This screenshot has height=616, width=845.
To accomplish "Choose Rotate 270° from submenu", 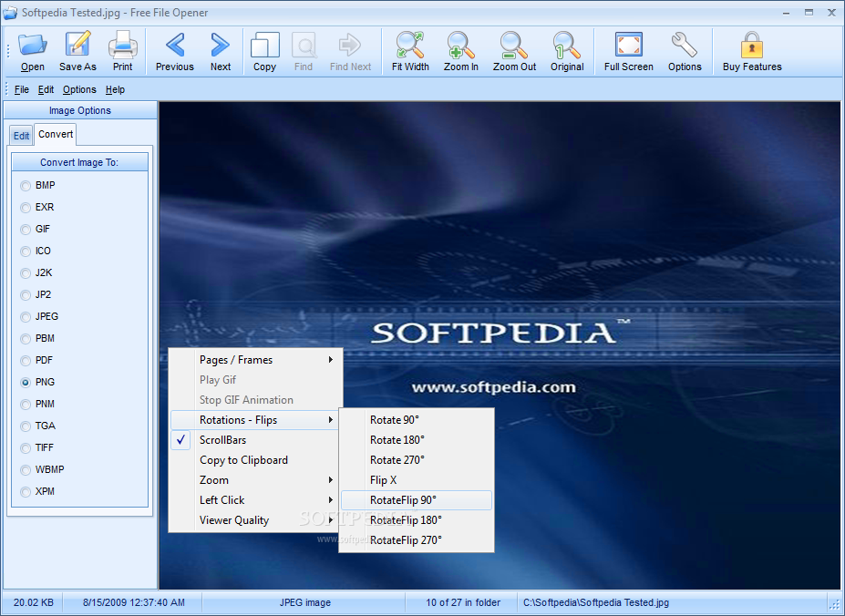I will (x=417, y=459).
